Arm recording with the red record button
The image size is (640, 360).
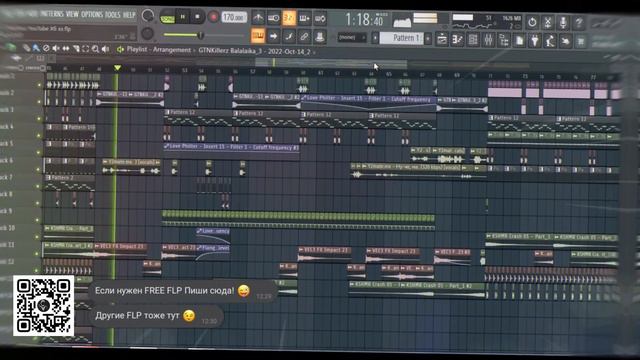click(213, 17)
